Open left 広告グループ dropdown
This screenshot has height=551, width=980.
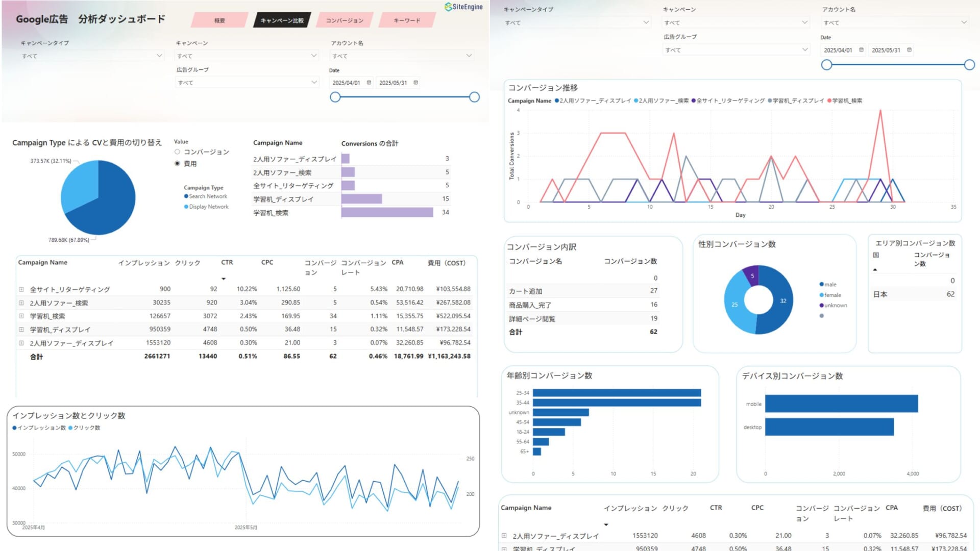[247, 82]
